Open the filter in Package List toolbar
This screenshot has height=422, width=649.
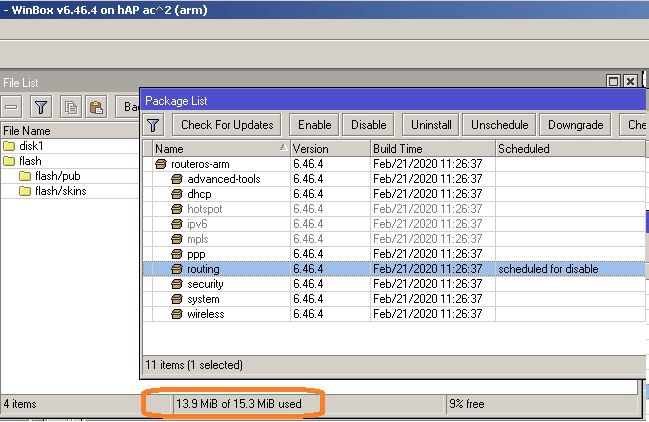point(153,125)
